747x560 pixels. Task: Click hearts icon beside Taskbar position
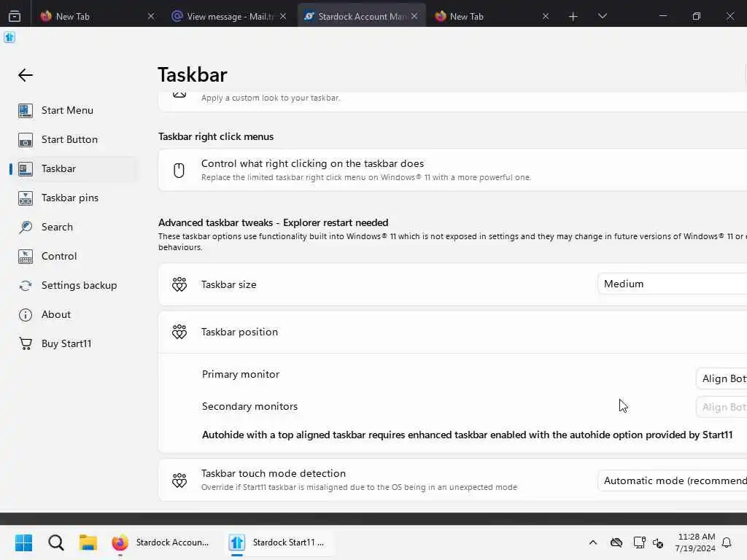tap(179, 332)
